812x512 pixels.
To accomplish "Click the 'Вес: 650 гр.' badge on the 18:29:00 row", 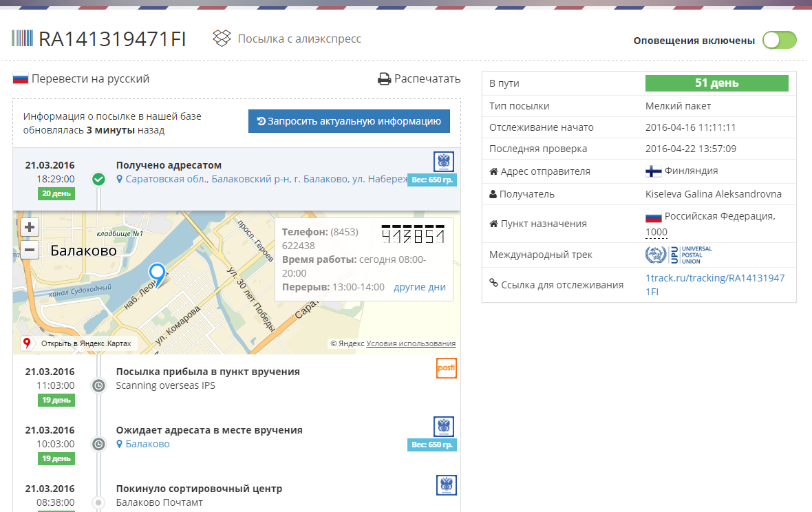I will click(432, 180).
